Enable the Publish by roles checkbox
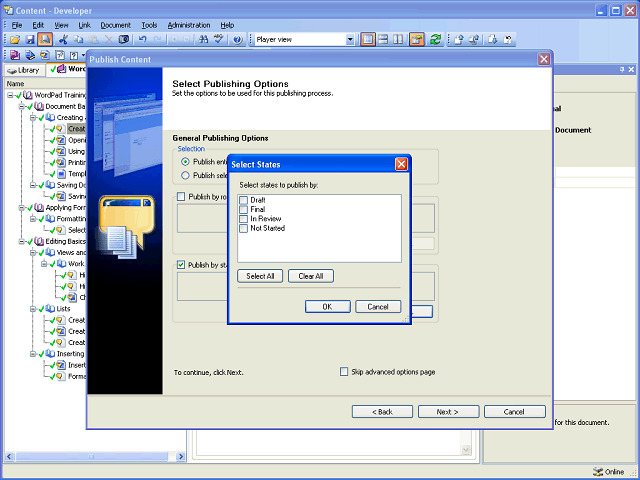The width and height of the screenshot is (640, 480). 181,197
